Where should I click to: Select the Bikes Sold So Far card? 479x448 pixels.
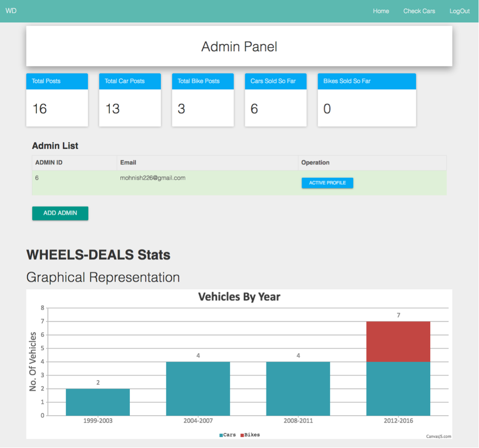[x=366, y=100]
